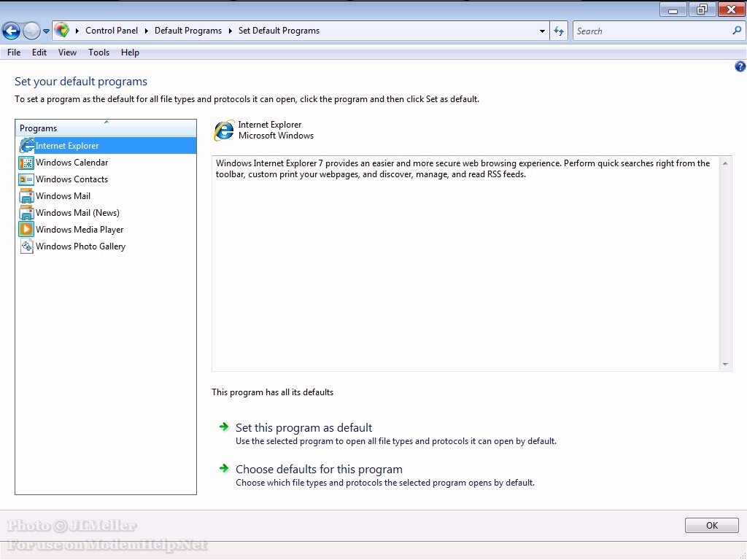This screenshot has width=747, height=560.
Task: Go to Default Programs breadcrumb
Action: pos(188,31)
